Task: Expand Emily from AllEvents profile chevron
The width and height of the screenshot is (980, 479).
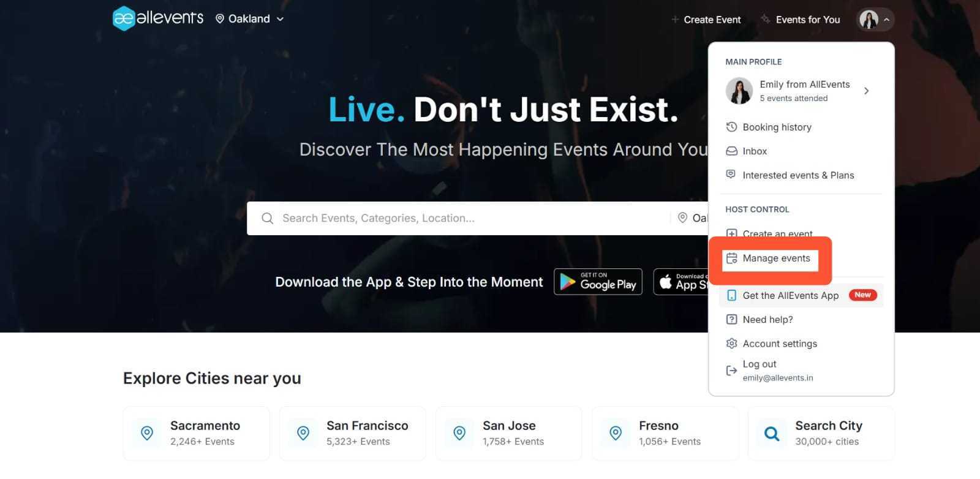Action: [866, 91]
